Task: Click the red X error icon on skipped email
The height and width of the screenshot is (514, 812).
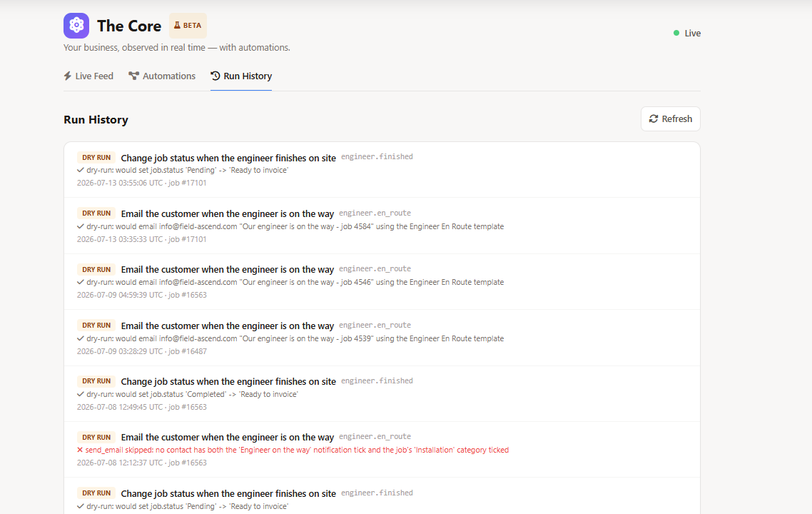Action: point(80,450)
